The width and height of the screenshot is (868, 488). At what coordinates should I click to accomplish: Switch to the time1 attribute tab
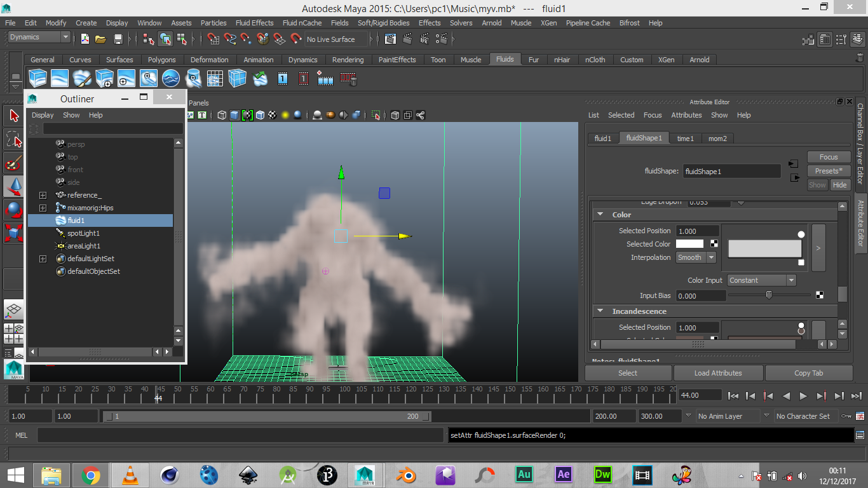click(x=685, y=138)
